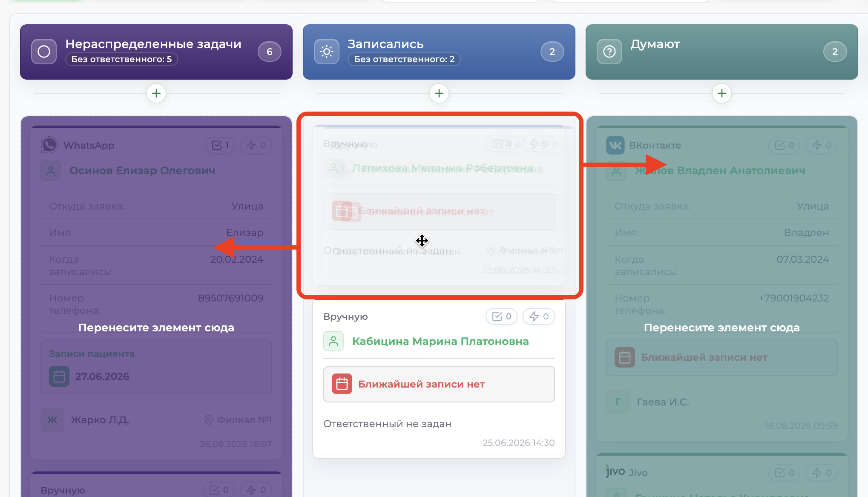
Task: Click the 'Вручную' source label on Кабицина card
Action: 345,316
